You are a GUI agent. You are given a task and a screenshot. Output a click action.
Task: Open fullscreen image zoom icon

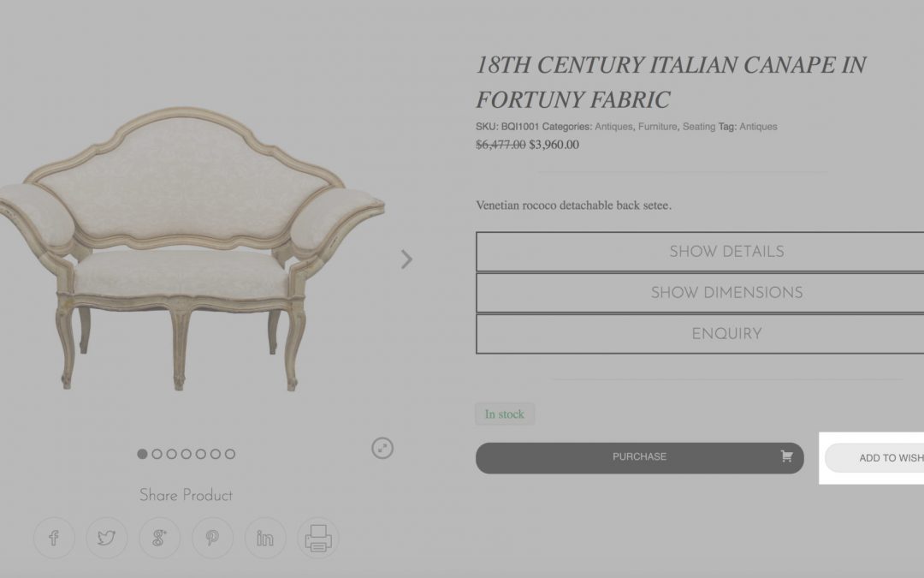382,448
